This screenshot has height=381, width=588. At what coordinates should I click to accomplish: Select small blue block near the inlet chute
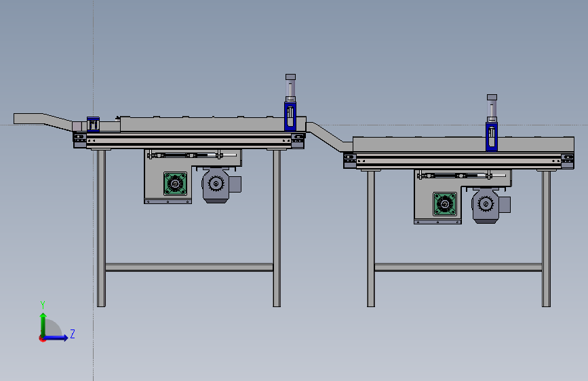(93, 124)
